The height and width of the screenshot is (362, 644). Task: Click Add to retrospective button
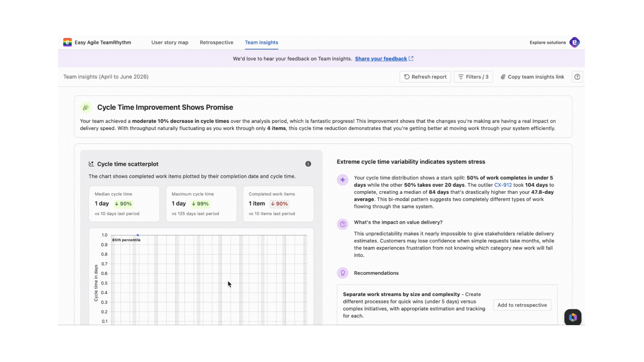(522, 305)
